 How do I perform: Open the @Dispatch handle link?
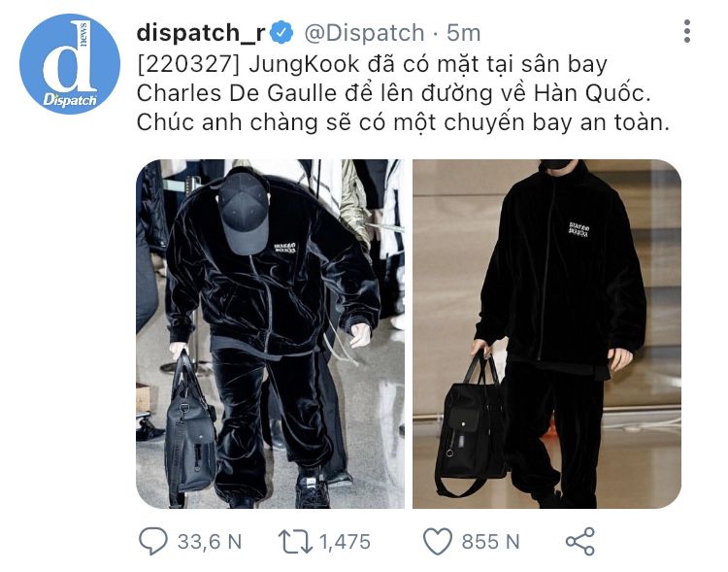tap(364, 33)
